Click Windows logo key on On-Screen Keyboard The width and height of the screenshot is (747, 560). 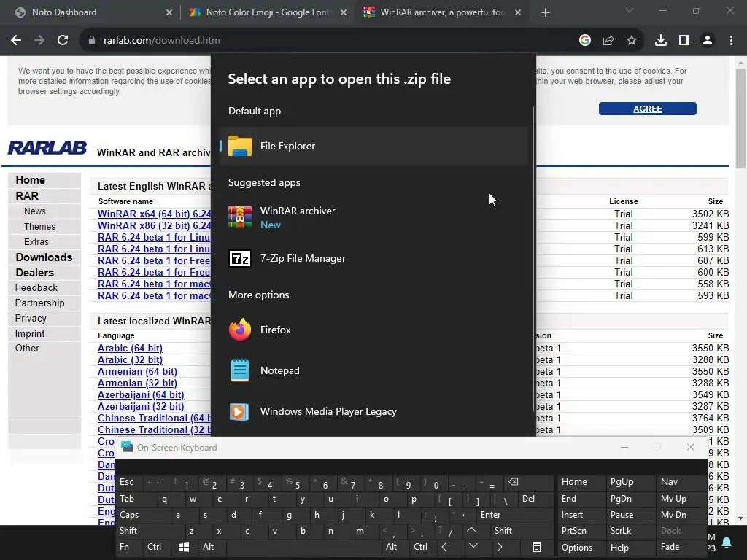coord(184,547)
